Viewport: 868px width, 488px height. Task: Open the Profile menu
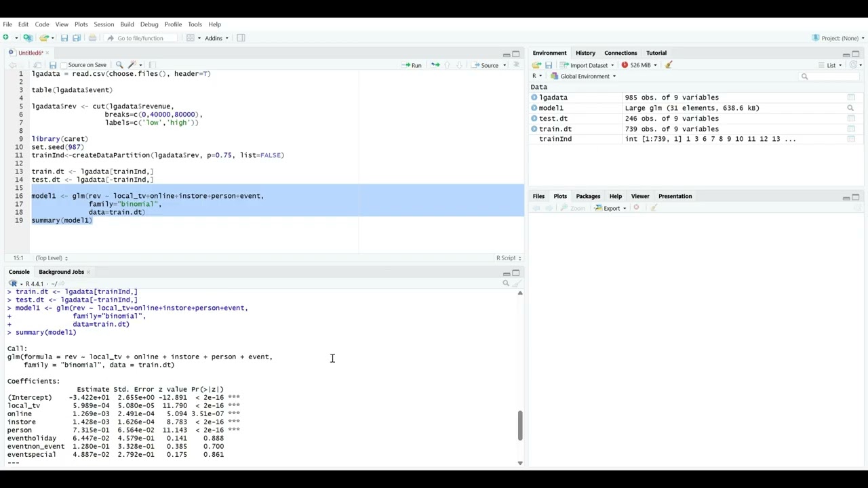173,24
